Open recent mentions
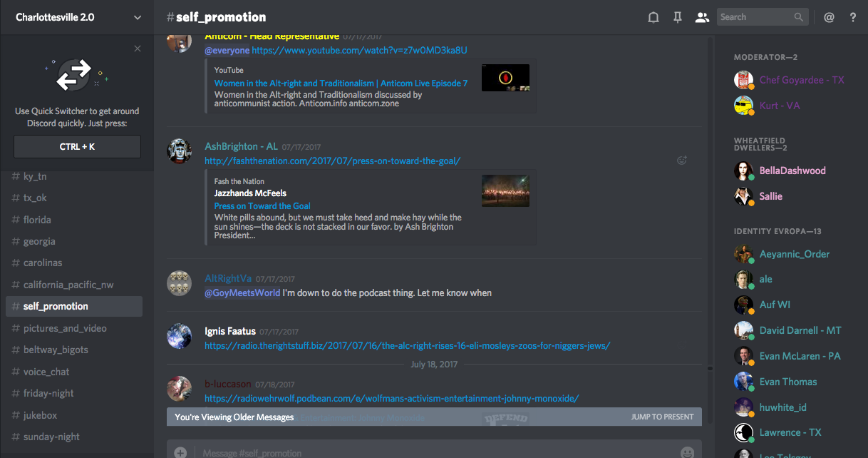 (829, 18)
